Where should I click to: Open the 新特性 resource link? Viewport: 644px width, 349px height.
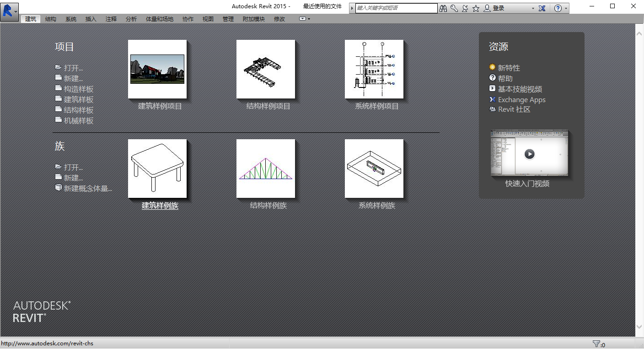click(509, 68)
